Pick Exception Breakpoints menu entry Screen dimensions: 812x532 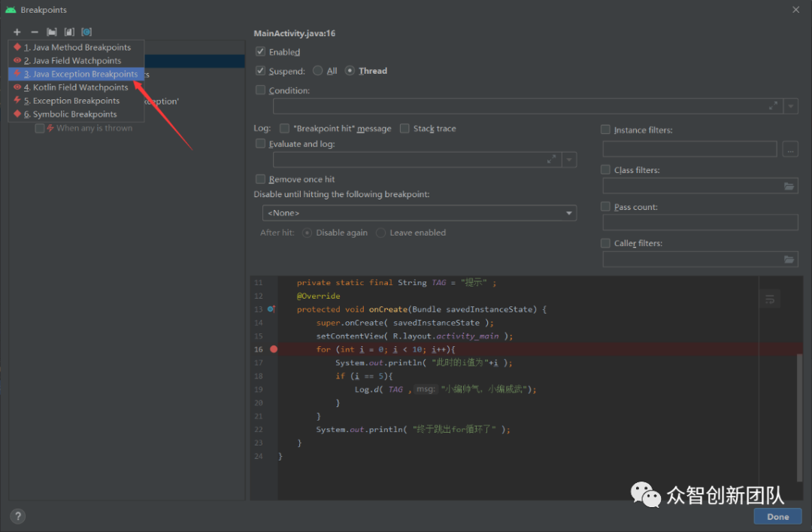[76, 101]
